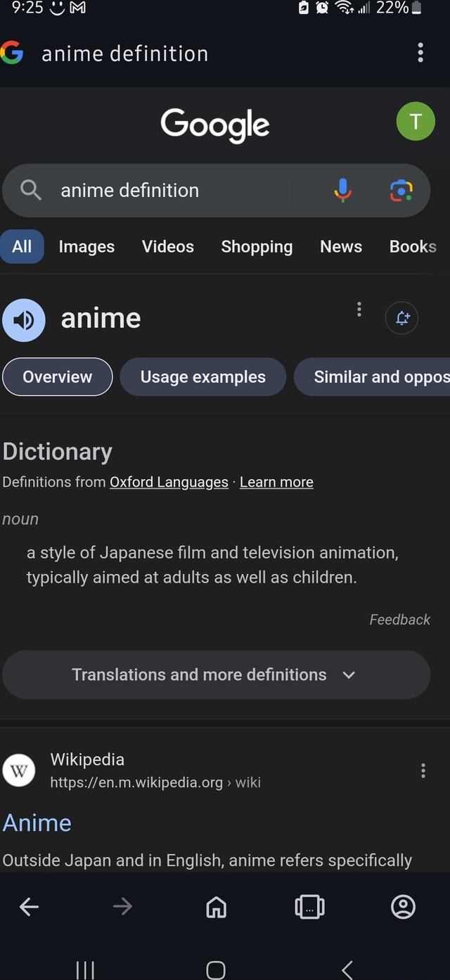Viewport: 450px width, 980px height.
Task: Tap the home icon in the browser bar
Action: [215, 907]
